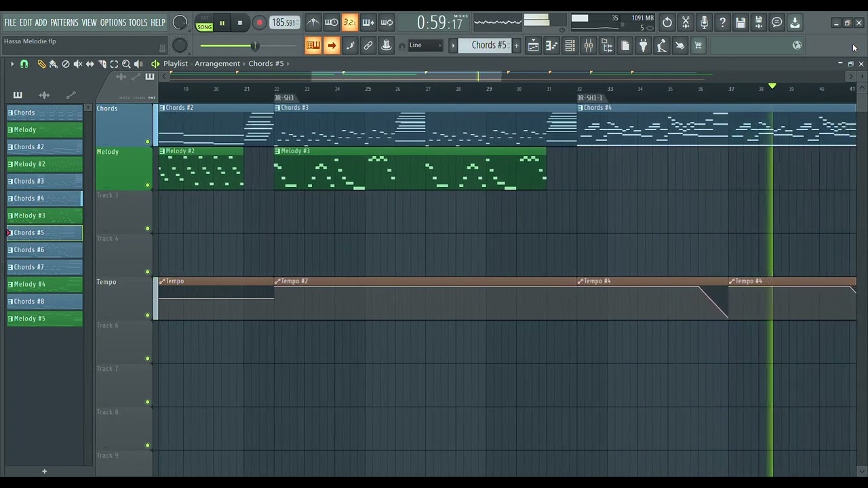This screenshot has height=488, width=868.
Task: Stop playback
Action: click(239, 23)
